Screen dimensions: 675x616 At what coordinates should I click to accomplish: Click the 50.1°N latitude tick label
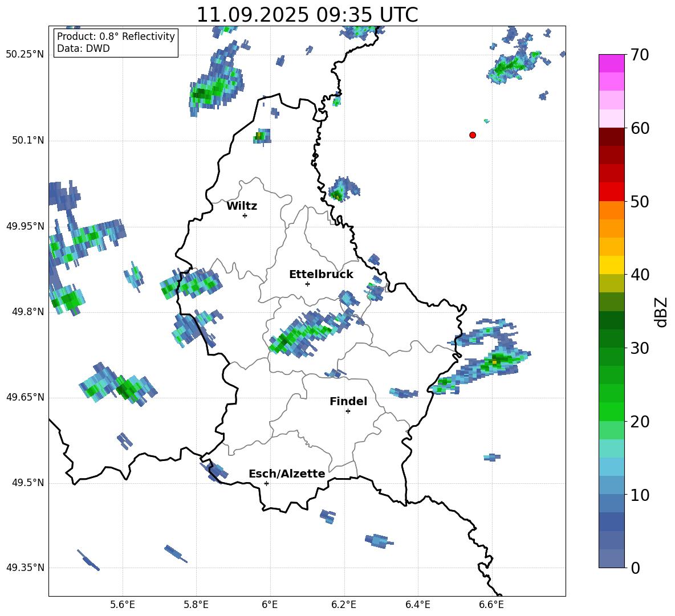pyautogui.click(x=28, y=140)
